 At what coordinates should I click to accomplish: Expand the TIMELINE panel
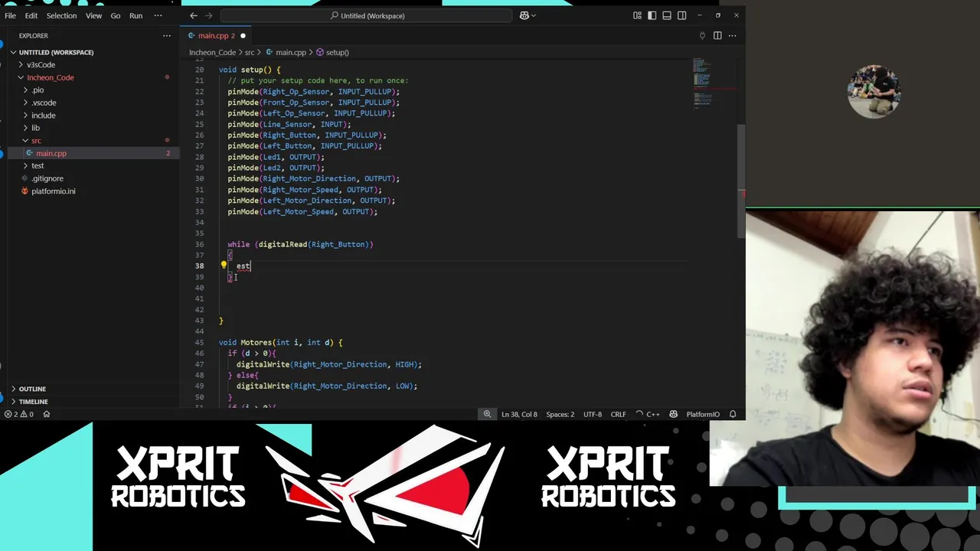tap(33, 401)
